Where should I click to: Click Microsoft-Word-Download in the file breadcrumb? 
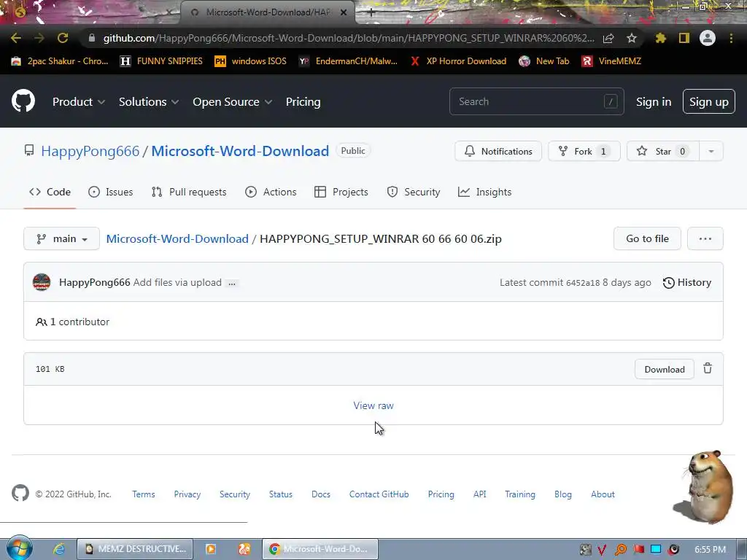tap(177, 238)
